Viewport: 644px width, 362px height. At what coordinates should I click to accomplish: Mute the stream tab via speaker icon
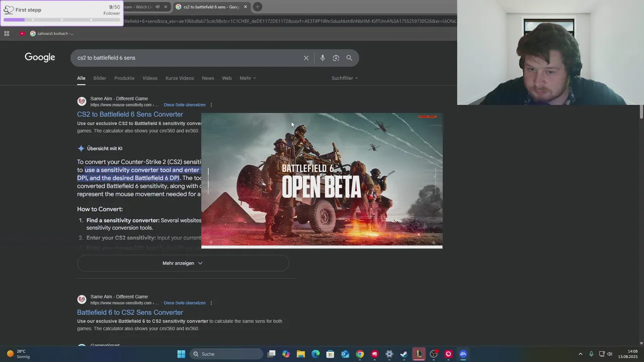coord(157,7)
